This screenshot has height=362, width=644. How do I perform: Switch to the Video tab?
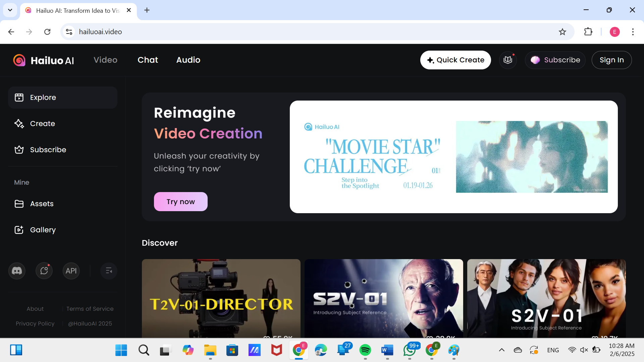coord(105,60)
